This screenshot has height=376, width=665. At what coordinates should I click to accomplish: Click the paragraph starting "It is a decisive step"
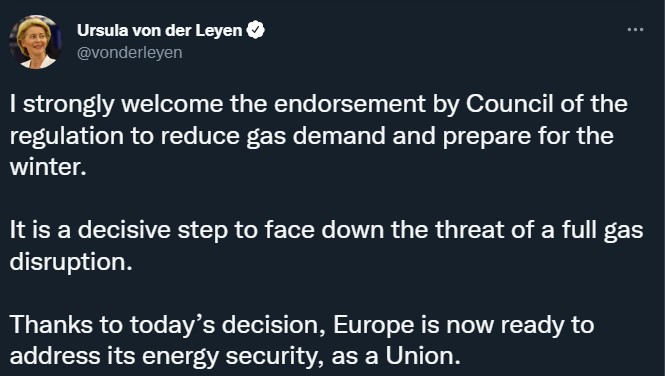pos(327,245)
